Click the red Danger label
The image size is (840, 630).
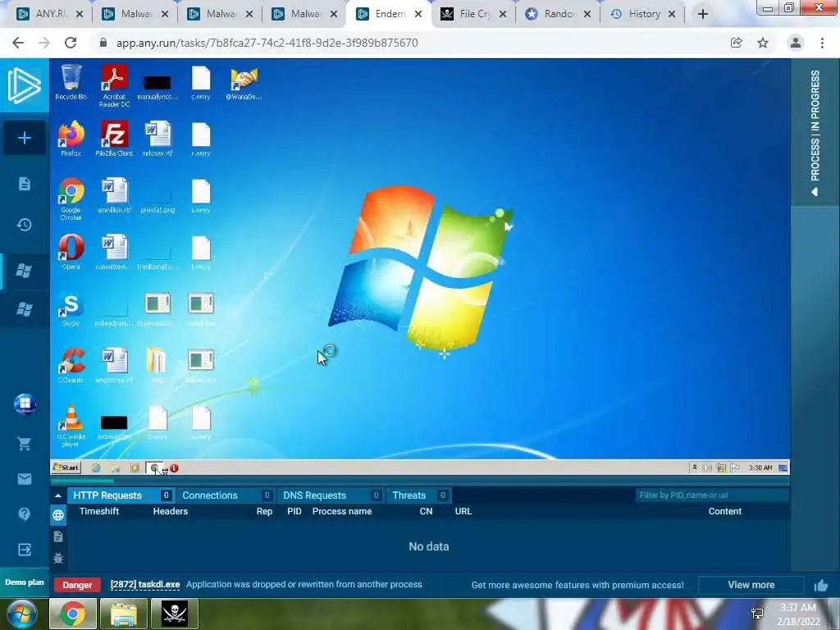77,585
